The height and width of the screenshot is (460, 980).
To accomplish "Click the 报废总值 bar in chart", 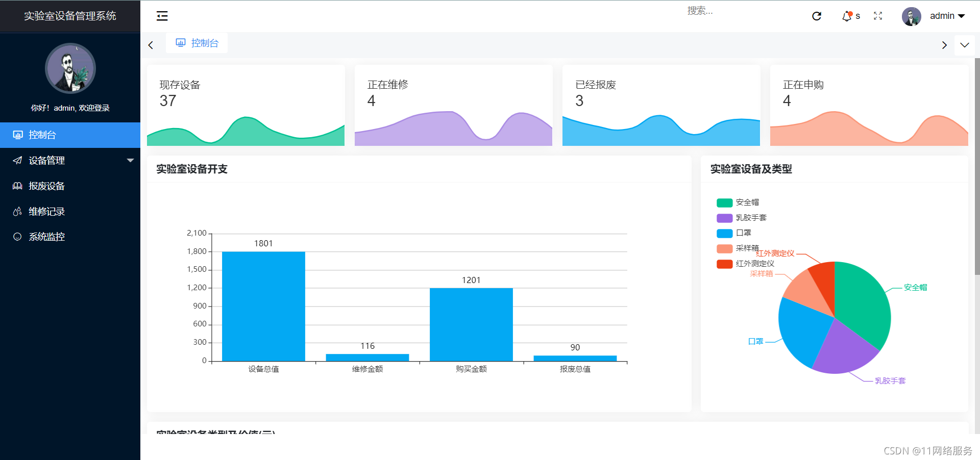I will [575, 359].
